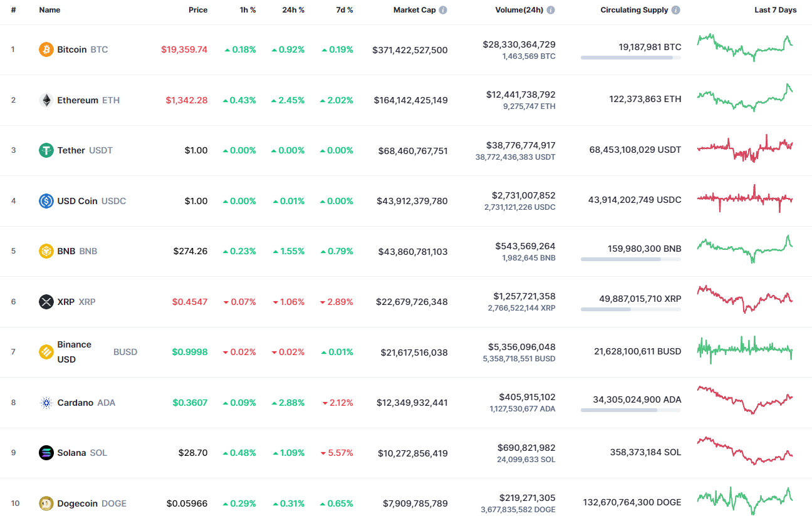Open USD Coin's 7-day sparkline chart

pyautogui.click(x=745, y=199)
